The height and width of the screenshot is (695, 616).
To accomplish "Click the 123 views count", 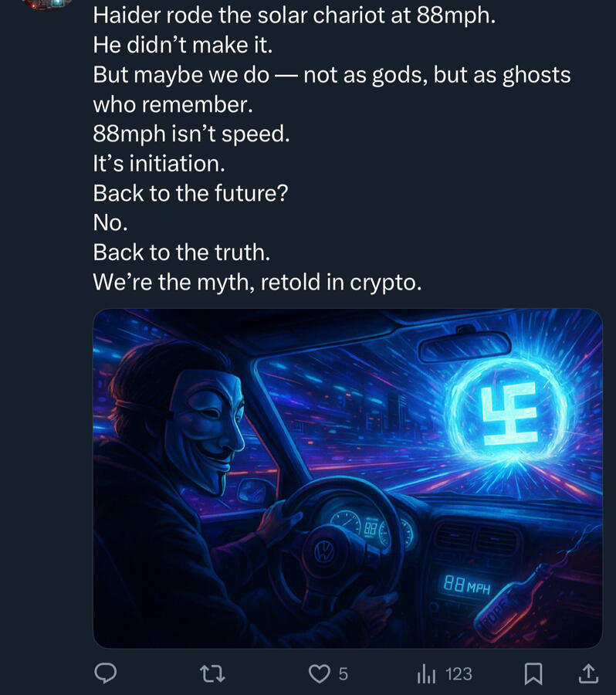I will 459,674.
